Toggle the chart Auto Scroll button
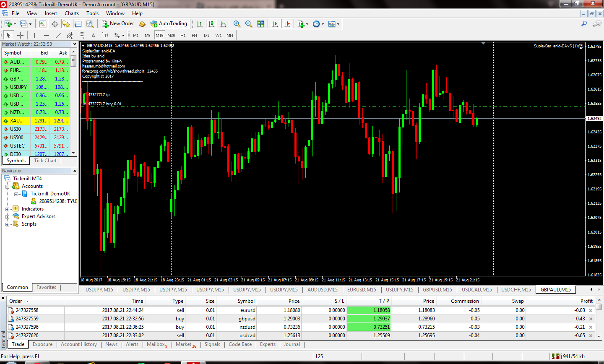This screenshot has width=604, height=364. pyautogui.click(x=275, y=24)
